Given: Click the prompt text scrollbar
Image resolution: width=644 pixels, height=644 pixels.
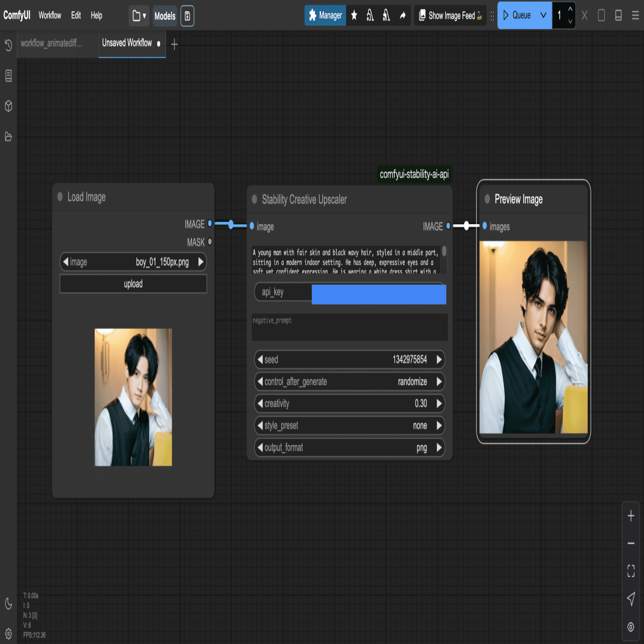Looking at the screenshot, I should tap(444, 251).
